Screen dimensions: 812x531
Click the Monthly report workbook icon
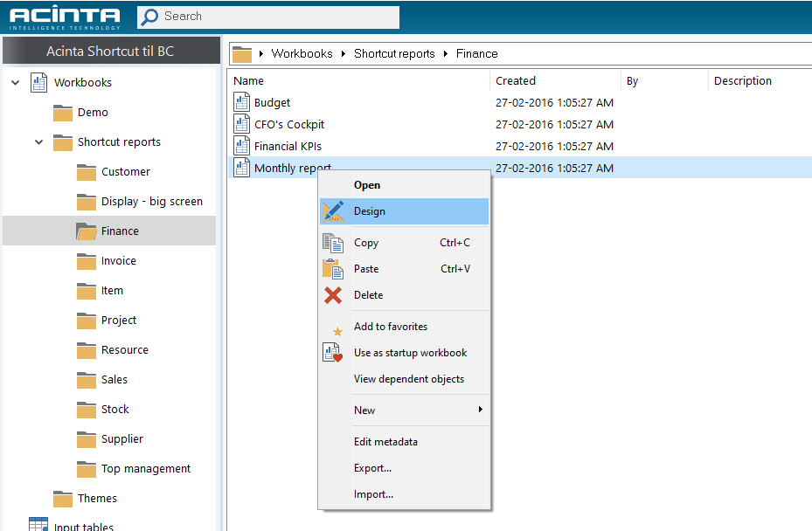(241, 168)
